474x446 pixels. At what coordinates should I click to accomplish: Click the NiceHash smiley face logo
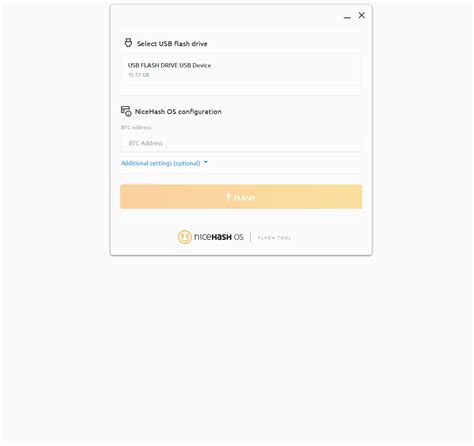tap(185, 237)
